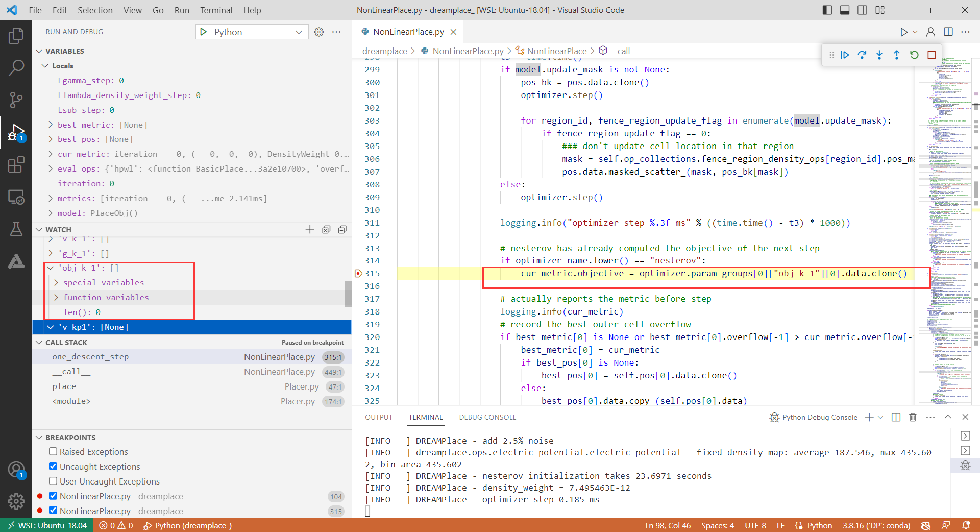Enable User Uncaught Exceptions
The image size is (980, 532).
(x=53, y=481)
